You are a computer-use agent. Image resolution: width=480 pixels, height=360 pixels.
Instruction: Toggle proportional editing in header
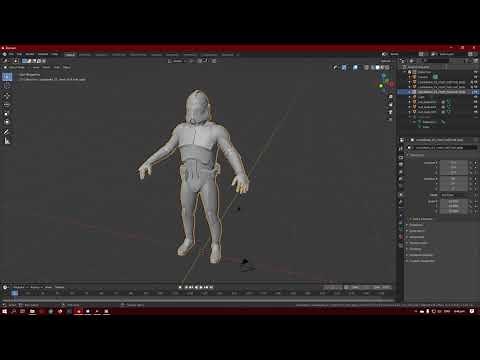click(x=214, y=61)
